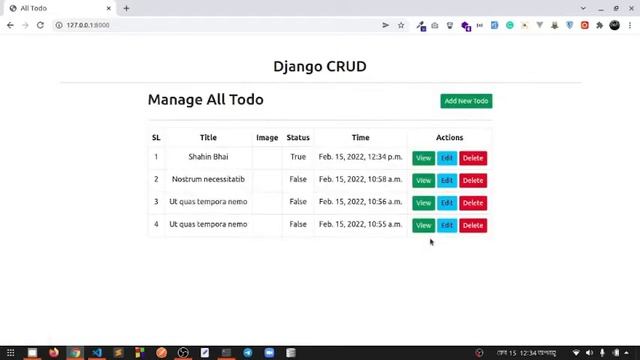This screenshot has width=640, height=360.
Task: Open the shield-shaped extension icon
Action: [450, 25]
